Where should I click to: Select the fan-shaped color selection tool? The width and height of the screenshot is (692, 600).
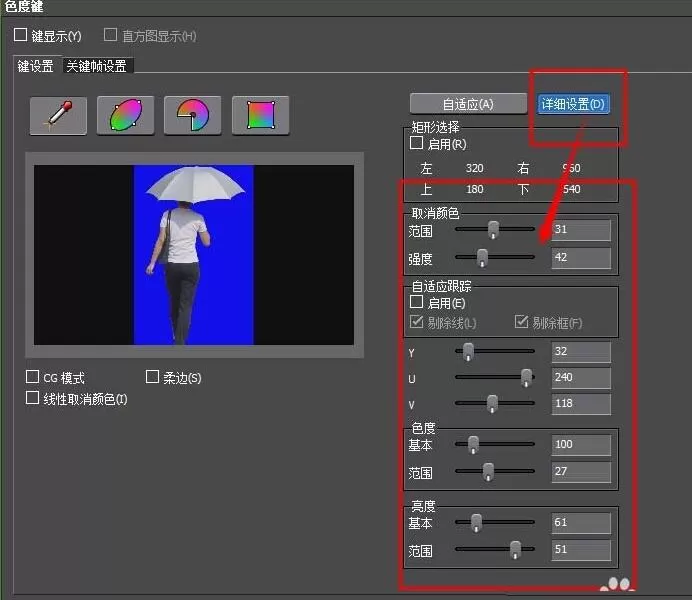[193, 116]
